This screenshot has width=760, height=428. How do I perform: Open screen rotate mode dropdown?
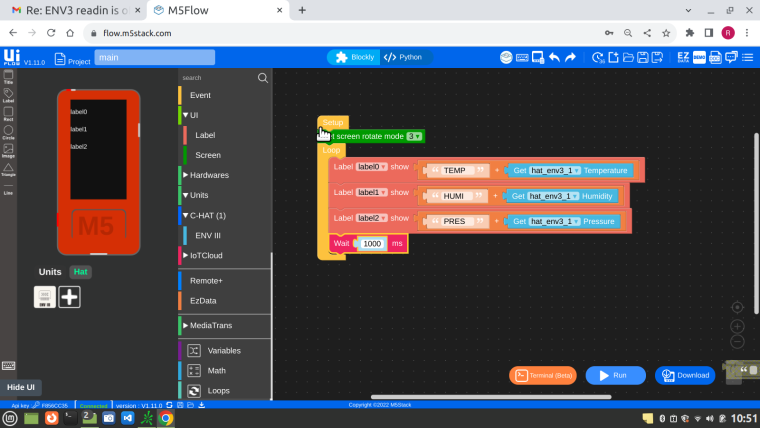pyautogui.click(x=414, y=136)
